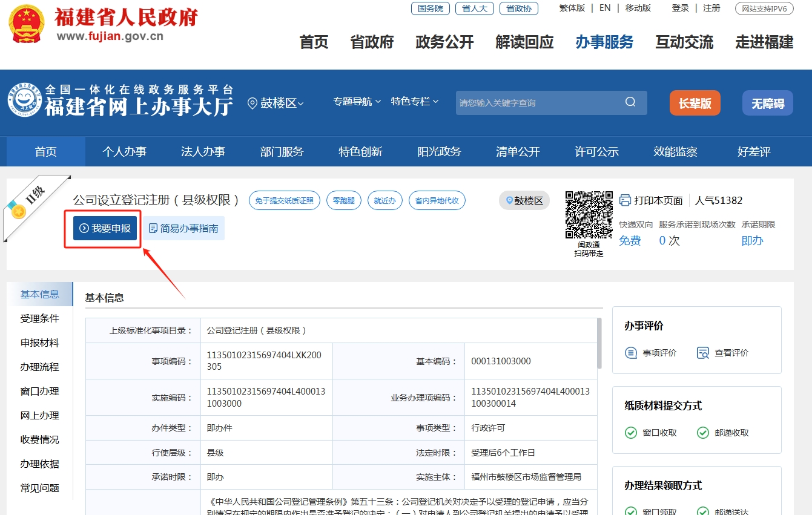Open the 特色专栏 dropdown menu
Screen dimensions: 812x515
[415, 102]
